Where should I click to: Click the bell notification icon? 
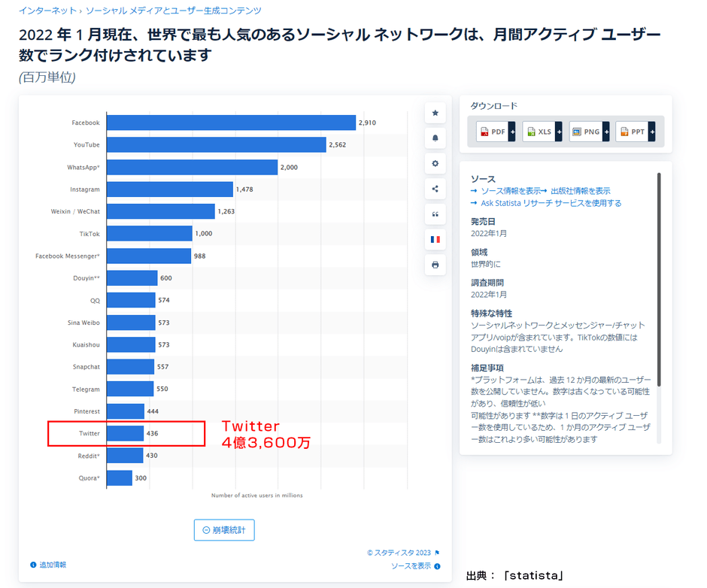[435, 138]
